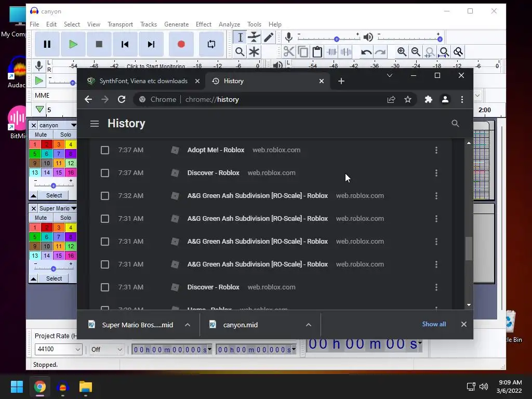Toggle MIDI channel 1 on canyon track
Screen dimensions: 532x399
[35, 144]
